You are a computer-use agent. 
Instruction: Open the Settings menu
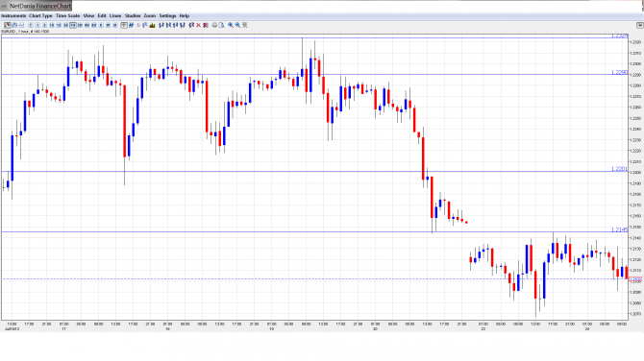click(x=167, y=15)
